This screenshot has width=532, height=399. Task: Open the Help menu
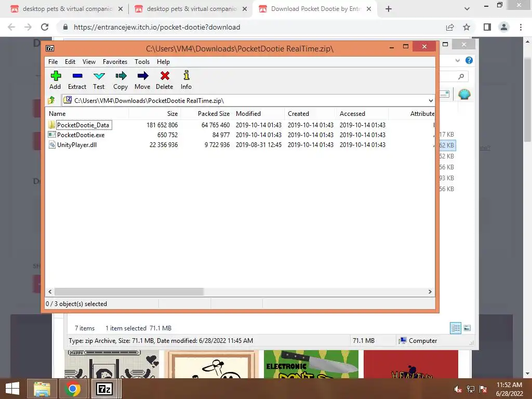tap(163, 62)
